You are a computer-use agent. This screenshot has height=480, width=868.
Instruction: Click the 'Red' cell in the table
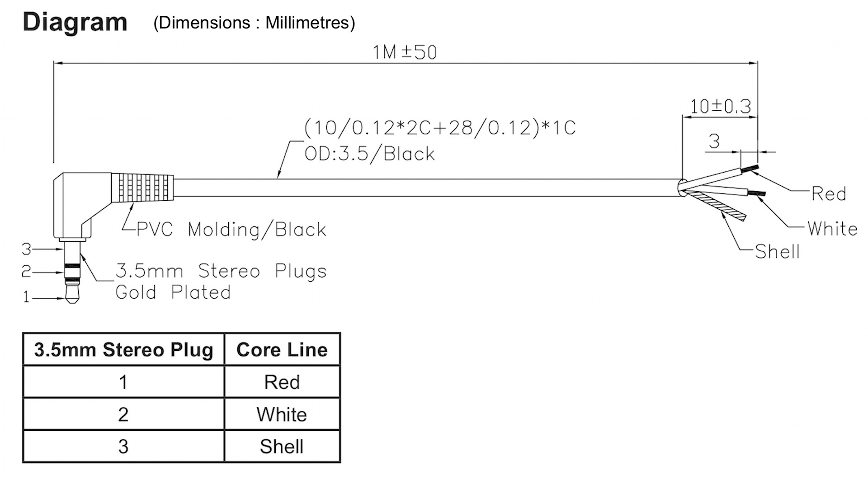coord(282,382)
